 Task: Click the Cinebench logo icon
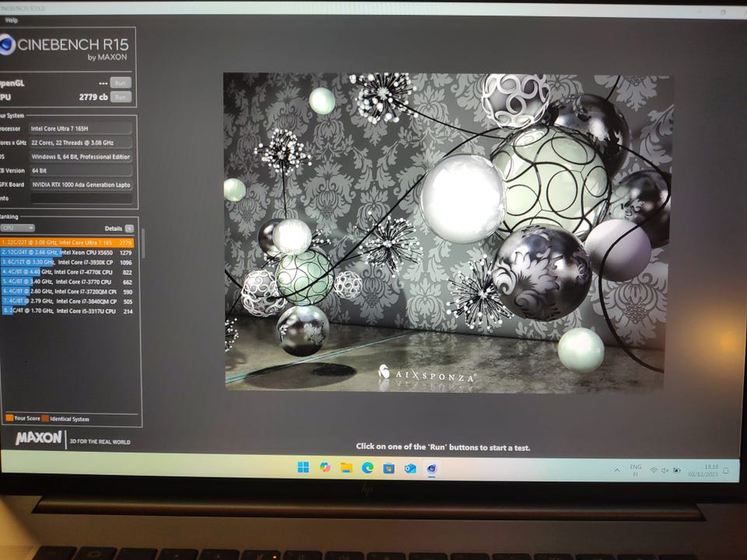[x=6, y=45]
